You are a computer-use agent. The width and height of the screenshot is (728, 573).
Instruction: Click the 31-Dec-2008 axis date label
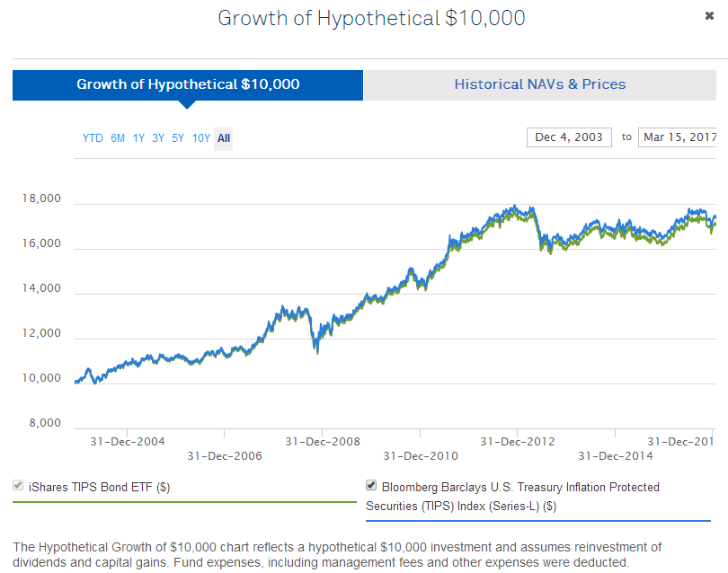tap(323, 442)
